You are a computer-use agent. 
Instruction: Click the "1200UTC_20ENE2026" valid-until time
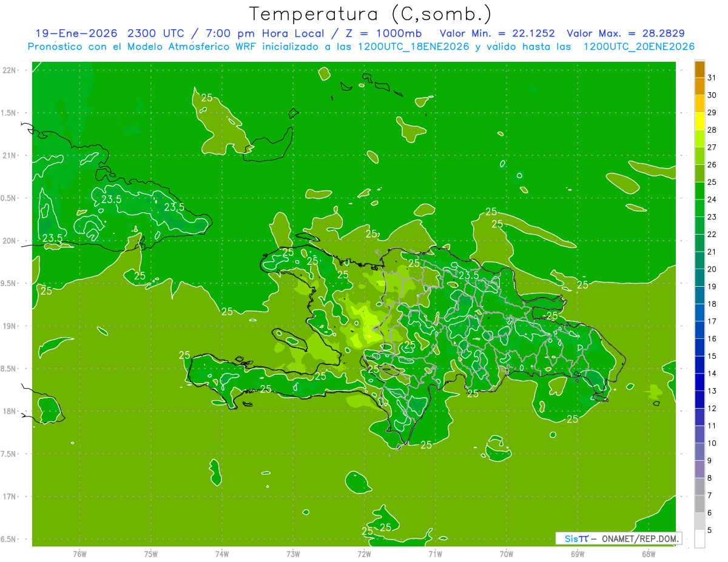(639, 47)
